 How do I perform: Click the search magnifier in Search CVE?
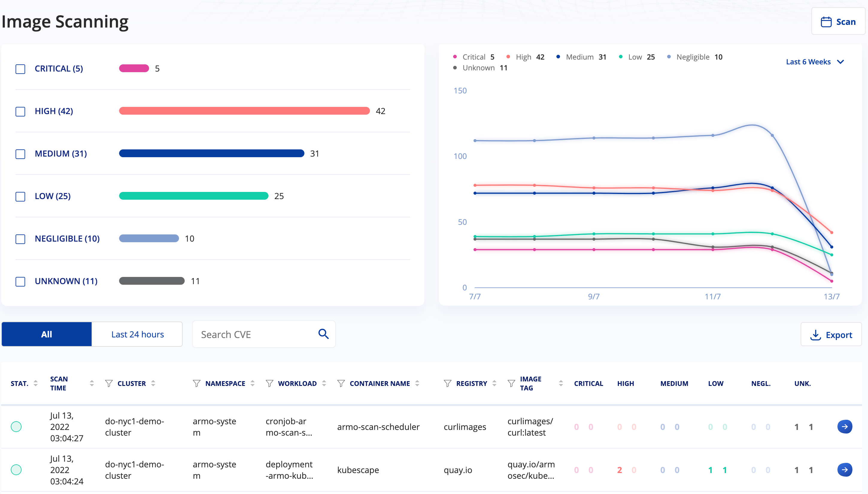click(323, 334)
